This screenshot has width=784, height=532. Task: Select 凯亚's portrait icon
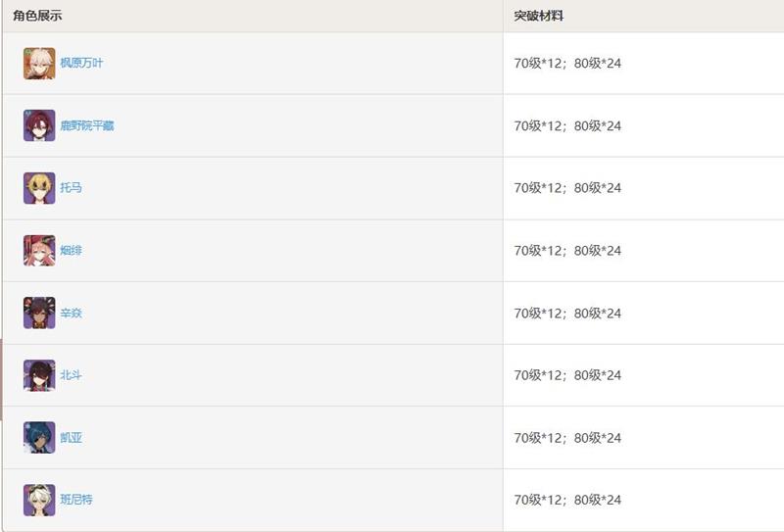(x=39, y=438)
